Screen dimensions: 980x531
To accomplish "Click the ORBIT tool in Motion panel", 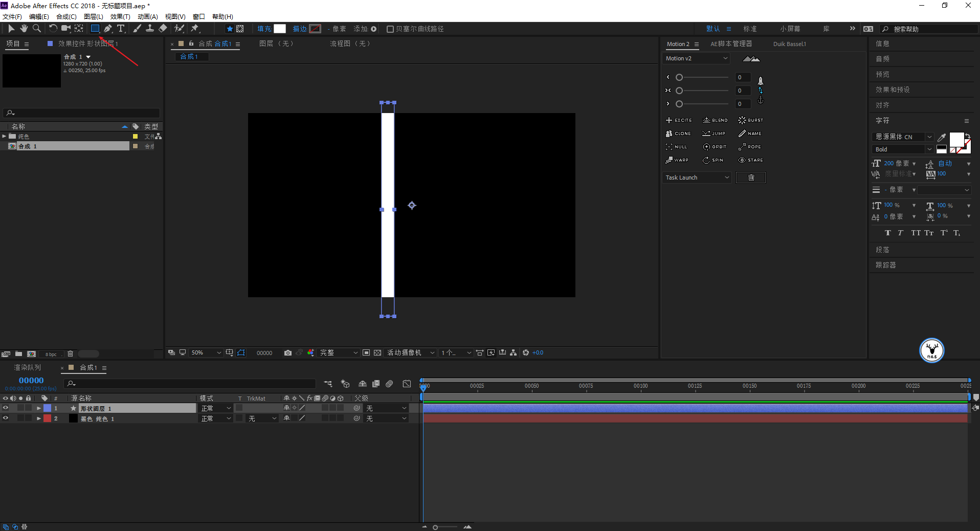I will (715, 147).
